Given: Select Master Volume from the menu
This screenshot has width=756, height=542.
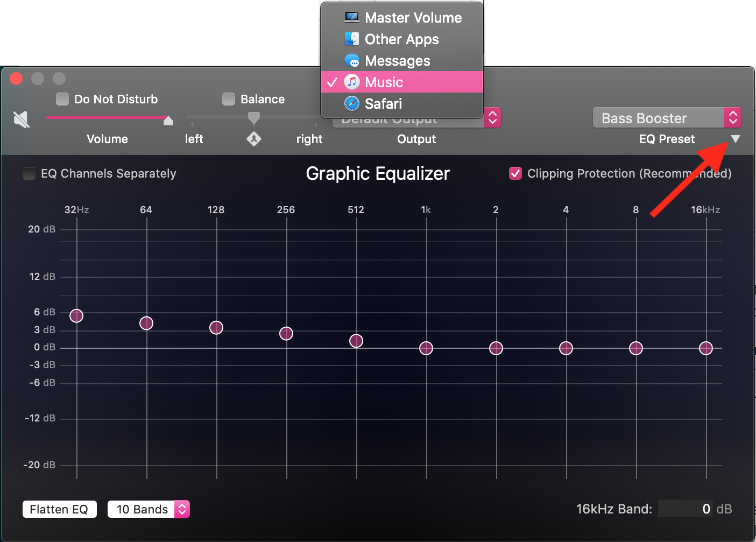Looking at the screenshot, I should [x=413, y=18].
